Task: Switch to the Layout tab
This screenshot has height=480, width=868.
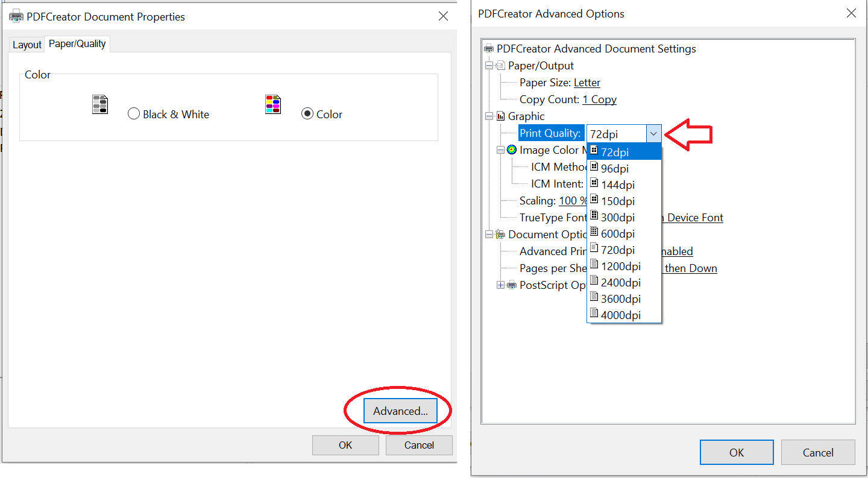Action: click(x=27, y=45)
